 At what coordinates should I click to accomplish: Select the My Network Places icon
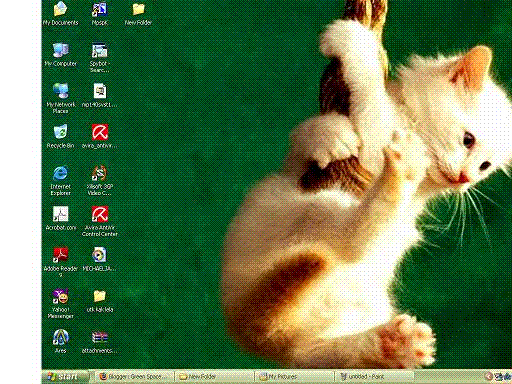pyautogui.click(x=60, y=98)
